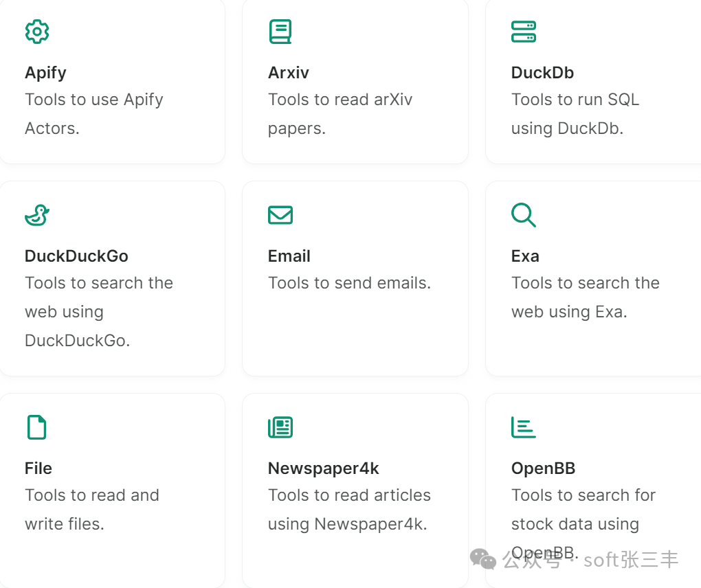Open the File card title
701x588 pixels.
pos(38,468)
